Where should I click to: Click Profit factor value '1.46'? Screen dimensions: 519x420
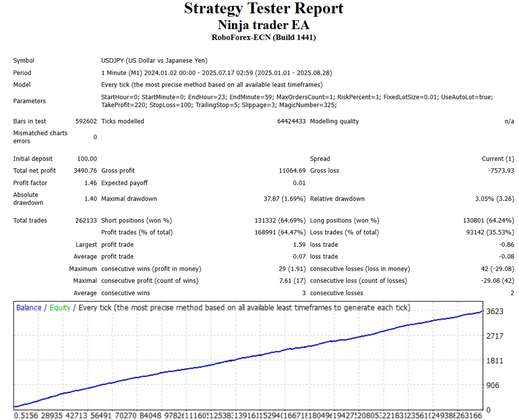tap(90, 183)
